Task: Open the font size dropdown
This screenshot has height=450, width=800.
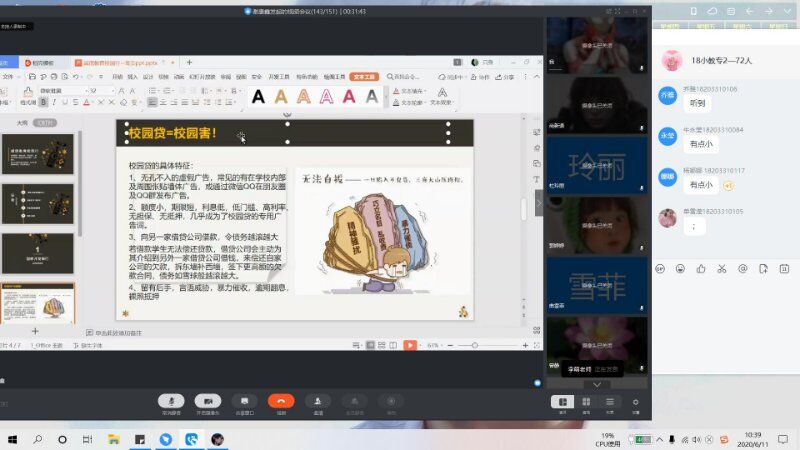Action: [112, 90]
